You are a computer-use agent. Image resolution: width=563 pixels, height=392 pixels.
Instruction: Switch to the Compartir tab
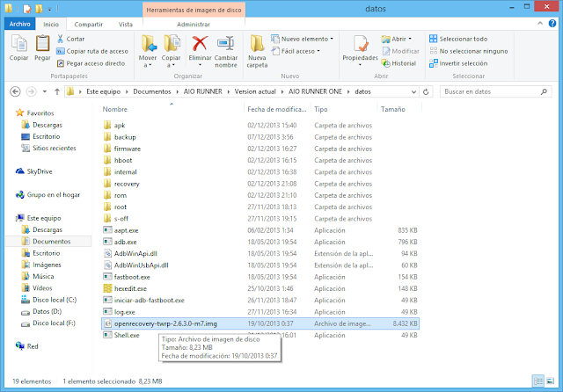88,24
